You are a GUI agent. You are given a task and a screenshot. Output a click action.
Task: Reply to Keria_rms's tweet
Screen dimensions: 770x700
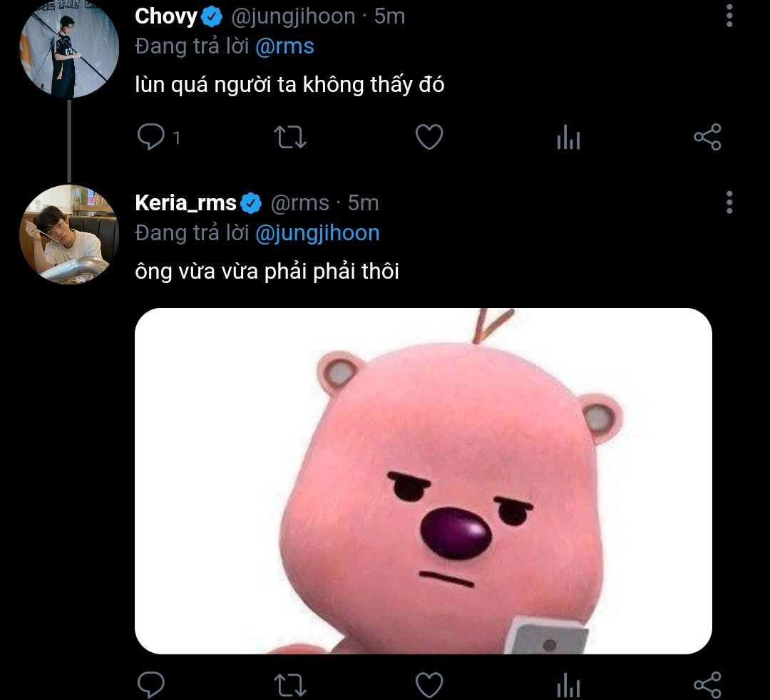point(150,684)
